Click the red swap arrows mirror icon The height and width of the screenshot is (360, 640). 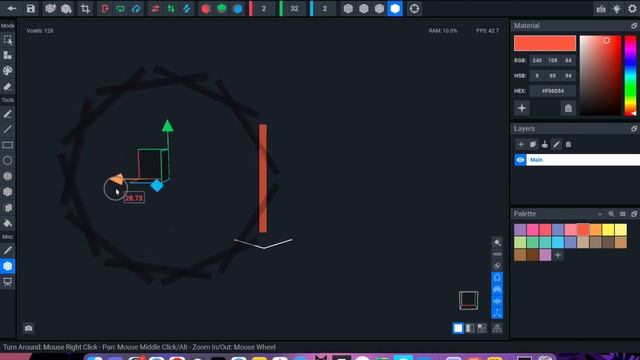156,9
